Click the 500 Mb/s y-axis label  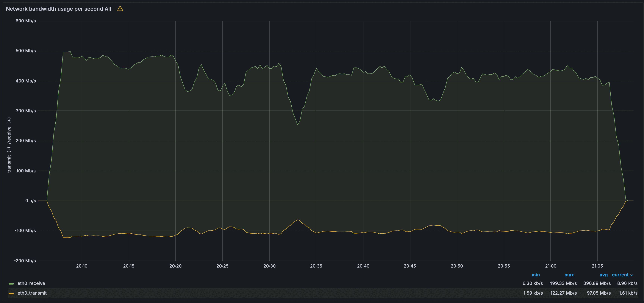coord(26,51)
